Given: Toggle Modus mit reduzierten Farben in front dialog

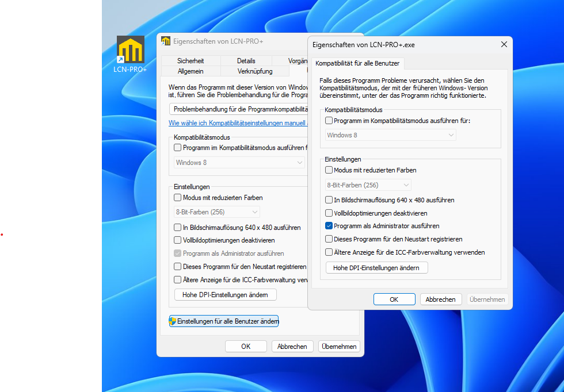Looking at the screenshot, I should pyautogui.click(x=329, y=170).
